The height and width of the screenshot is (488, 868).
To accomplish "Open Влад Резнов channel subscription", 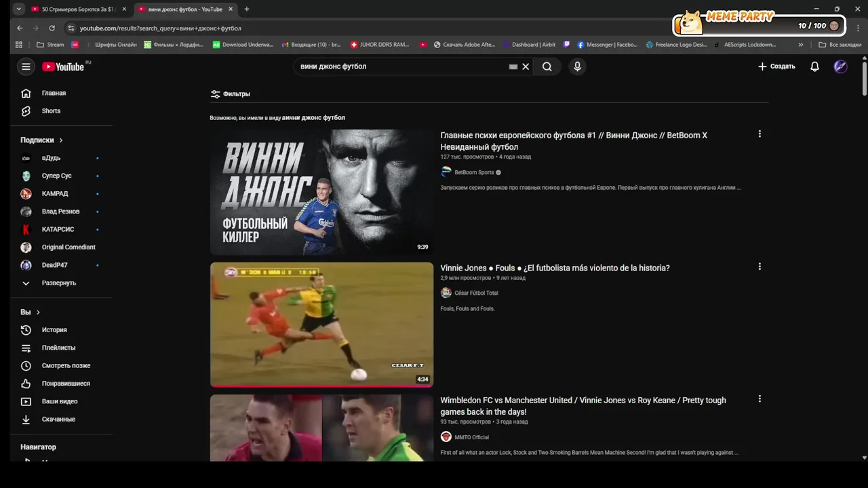I will (62, 211).
